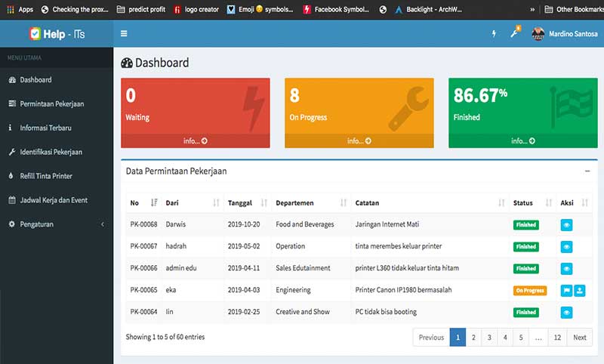Sort table by Departemen column

[x=311, y=202]
